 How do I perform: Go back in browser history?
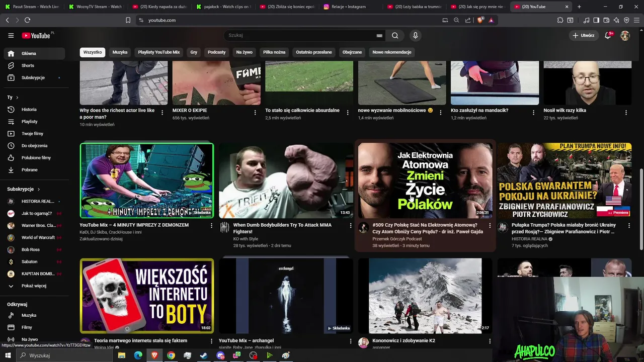tap(7, 20)
